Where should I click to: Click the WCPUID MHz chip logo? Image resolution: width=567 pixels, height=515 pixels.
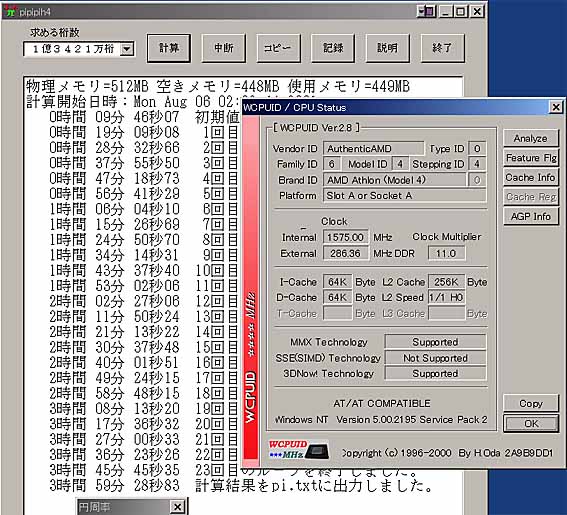pos(299,450)
